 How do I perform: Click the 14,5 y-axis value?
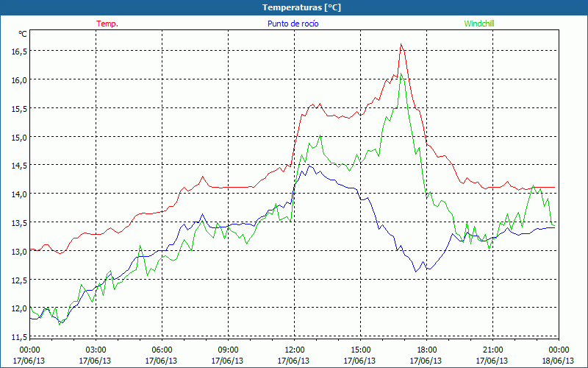[19, 166]
